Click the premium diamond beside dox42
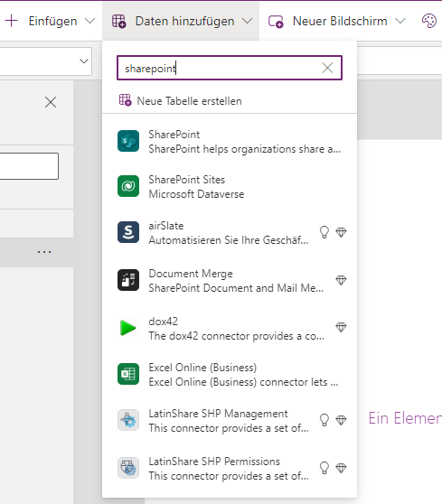 click(x=341, y=327)
